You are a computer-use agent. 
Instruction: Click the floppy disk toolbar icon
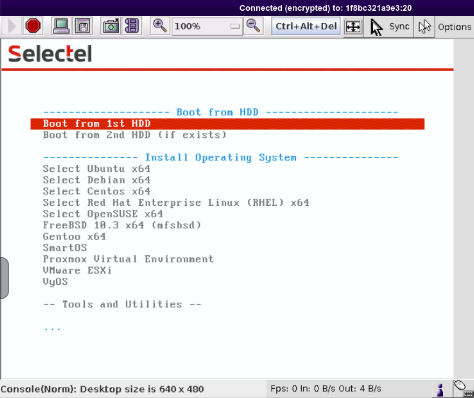click(83, 26)
